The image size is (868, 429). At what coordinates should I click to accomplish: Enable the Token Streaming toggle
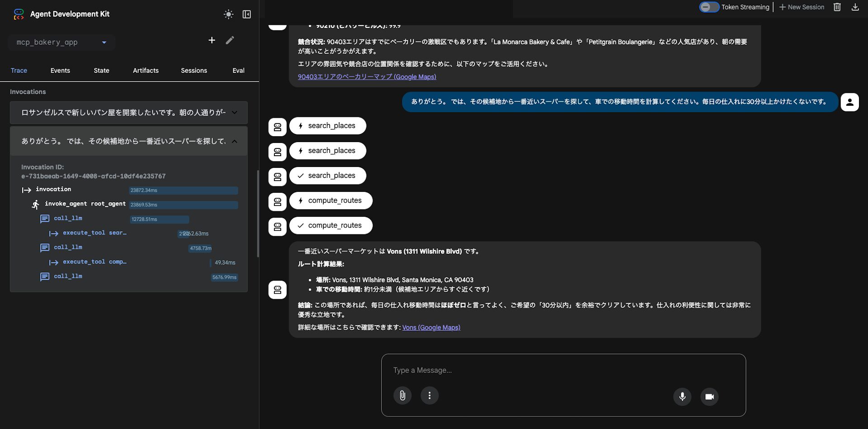tap(709, 7)
